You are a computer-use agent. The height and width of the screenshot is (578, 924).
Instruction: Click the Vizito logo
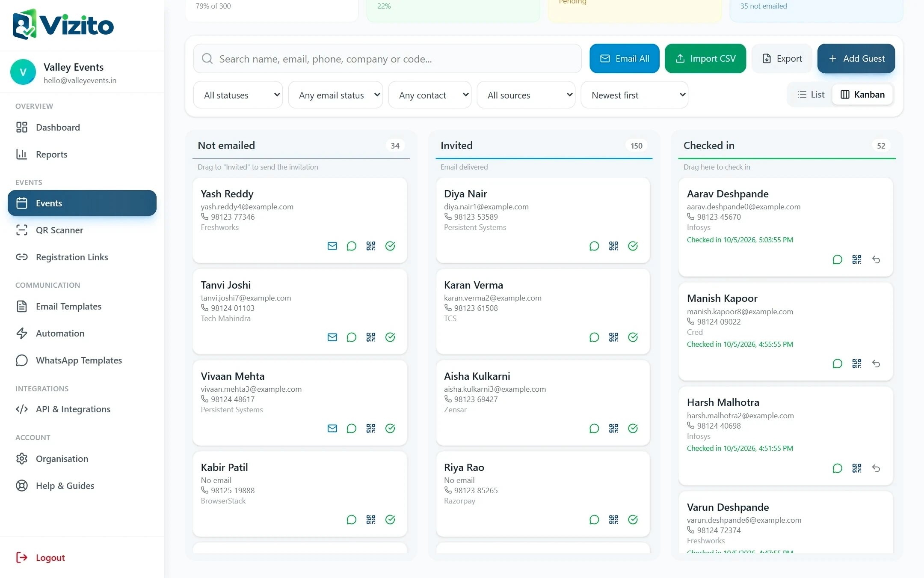[x=63, y=25]
